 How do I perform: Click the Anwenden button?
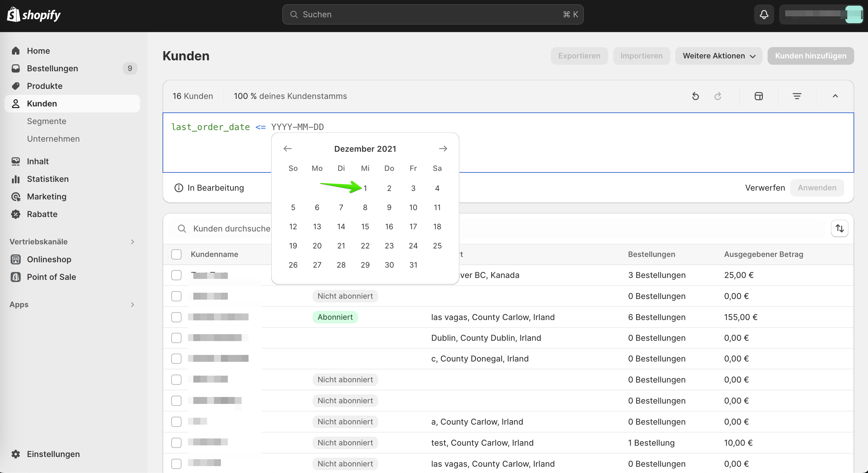pos(817,188)
